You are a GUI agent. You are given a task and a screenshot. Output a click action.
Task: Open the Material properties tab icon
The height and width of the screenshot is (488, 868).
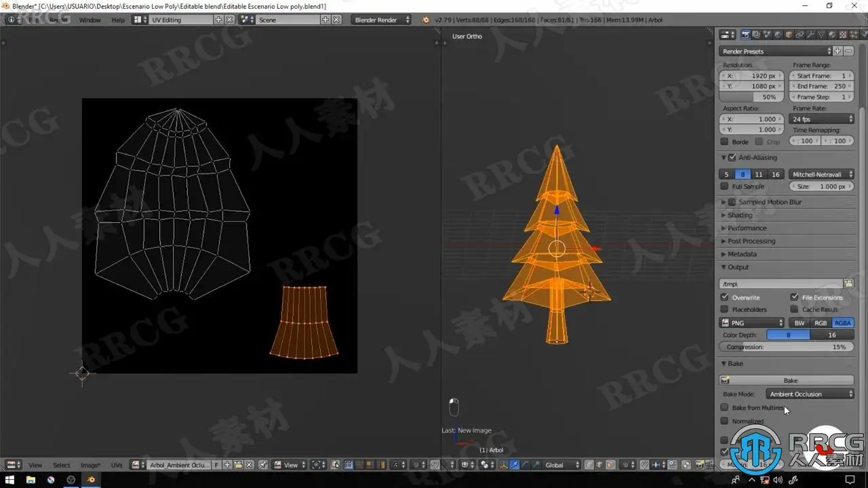[x=832, y=35]
